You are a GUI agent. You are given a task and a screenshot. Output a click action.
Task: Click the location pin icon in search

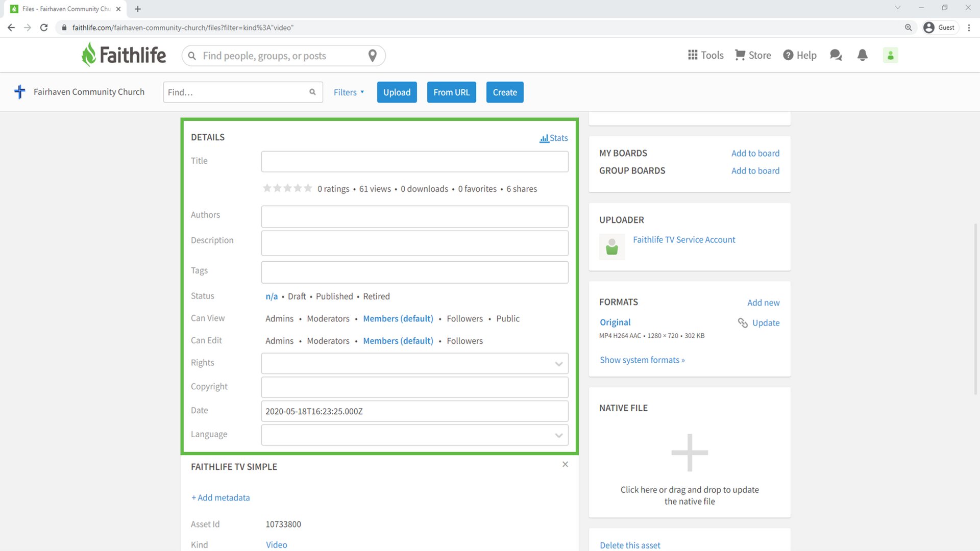[373, 56]
